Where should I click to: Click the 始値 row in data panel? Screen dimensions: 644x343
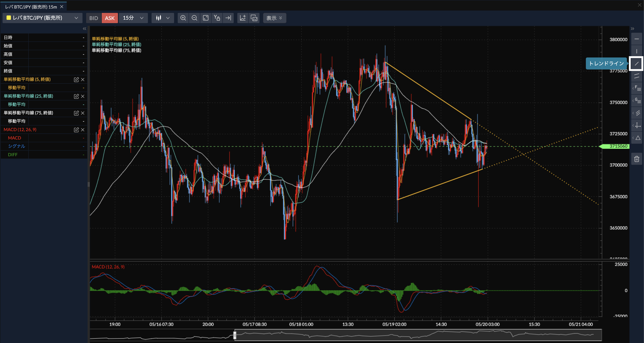(x=44, y=46)
